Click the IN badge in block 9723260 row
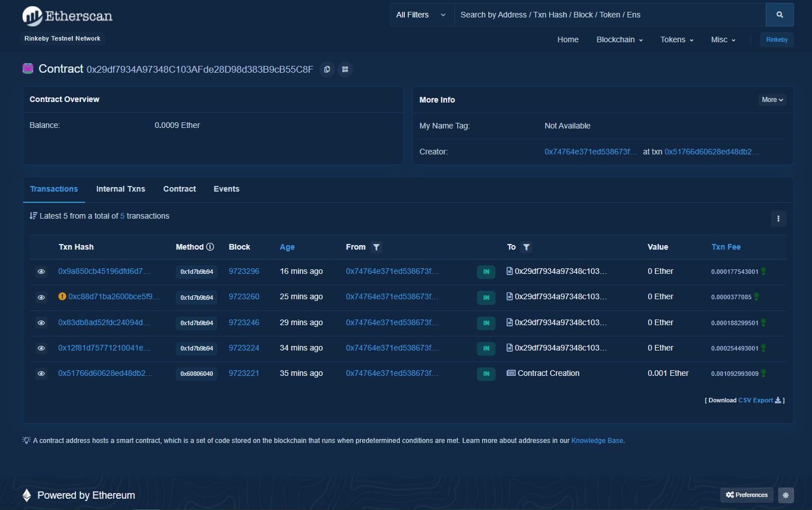Viewport: 812px width, 510px height. pos(486,298)
